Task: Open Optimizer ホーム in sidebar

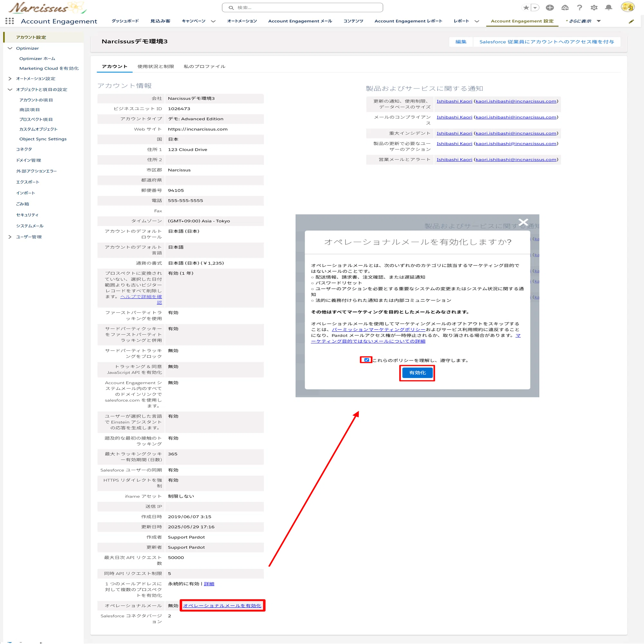Action: (x=37, y=58)
